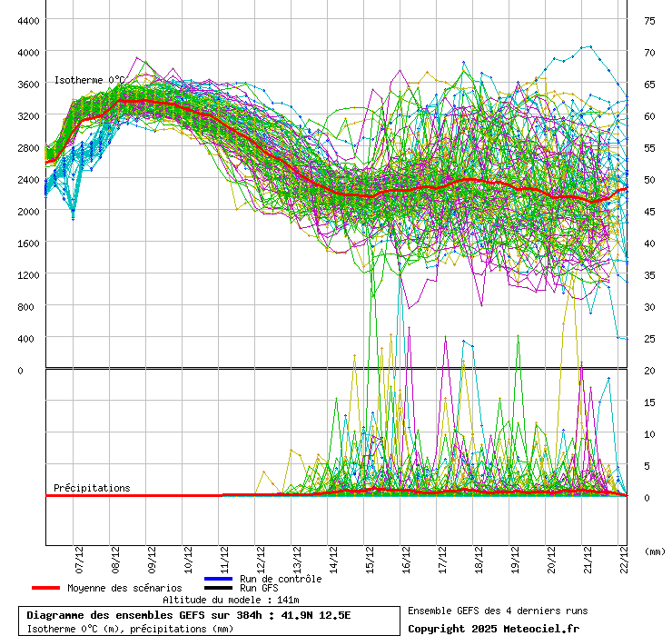Click the black Run GFS legend line
This screenshot has width=672, height=636.
click(x=218, y=588)
